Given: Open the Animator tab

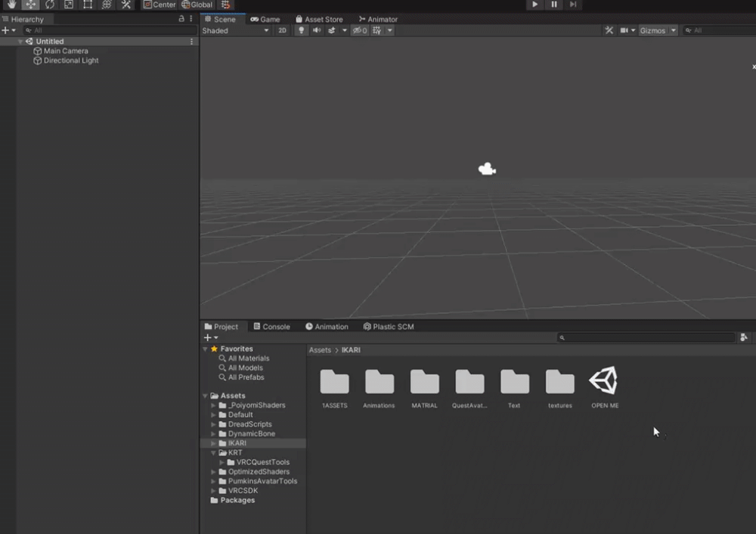Looking at the screenshot, I should [x=379, y=20].
